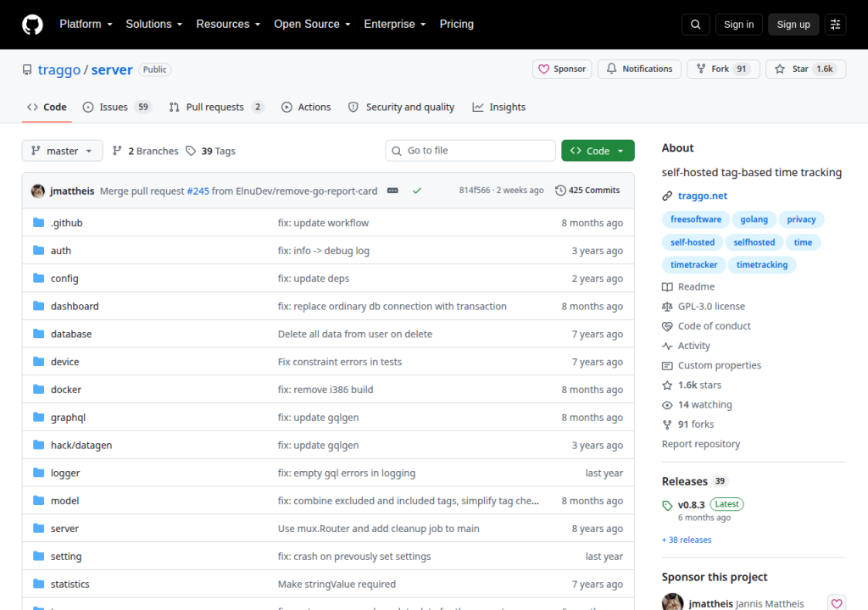Click the clock history icon by 425 Commits

560,191
